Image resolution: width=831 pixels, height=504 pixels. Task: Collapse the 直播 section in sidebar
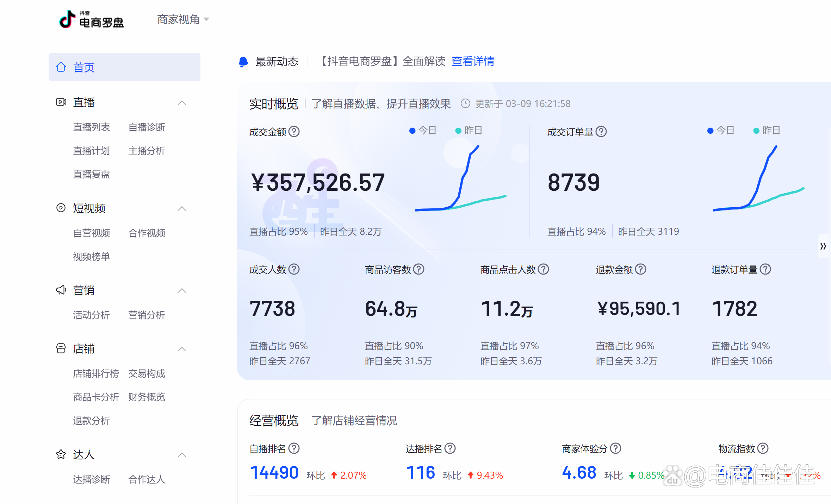(182, 102)
